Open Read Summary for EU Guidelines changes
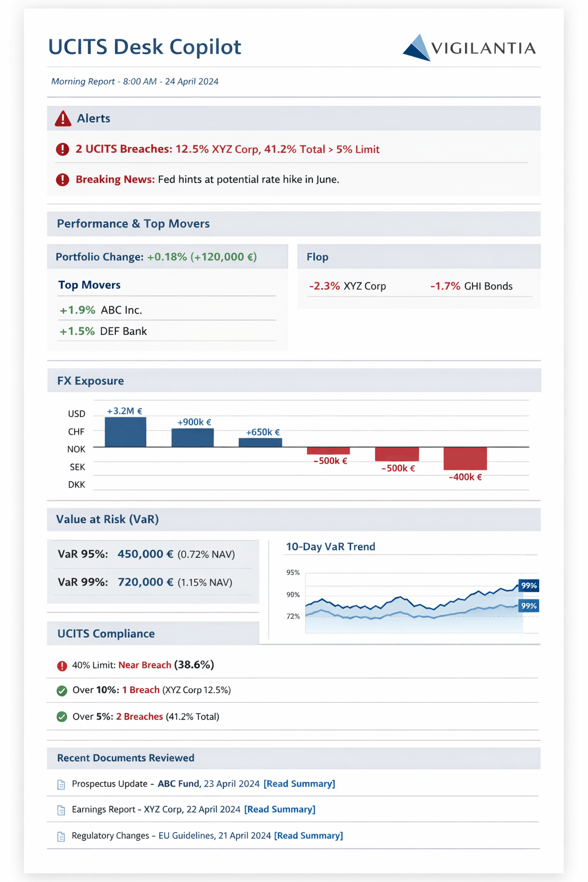The height and width of the screenshot is (882, 588). coord(308,835)
